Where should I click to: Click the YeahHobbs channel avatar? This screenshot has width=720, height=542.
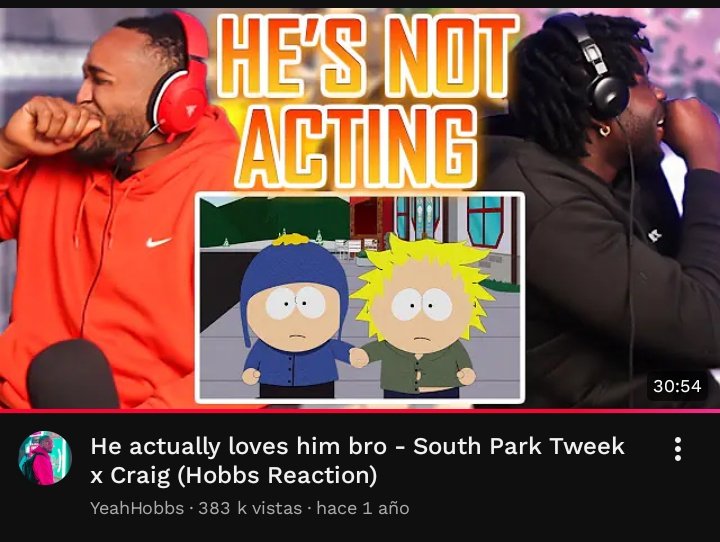pyautogui.click(x=45, y=458)
